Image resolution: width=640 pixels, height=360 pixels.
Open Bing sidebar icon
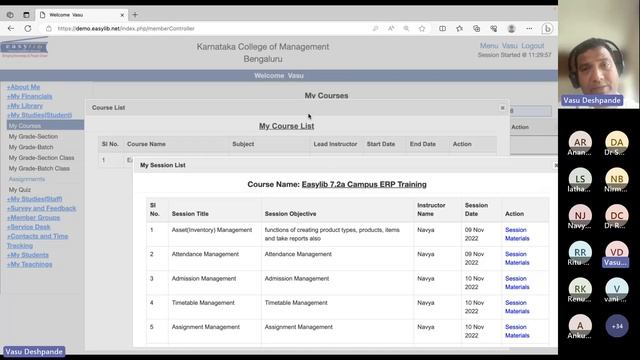tap(547, 29)
